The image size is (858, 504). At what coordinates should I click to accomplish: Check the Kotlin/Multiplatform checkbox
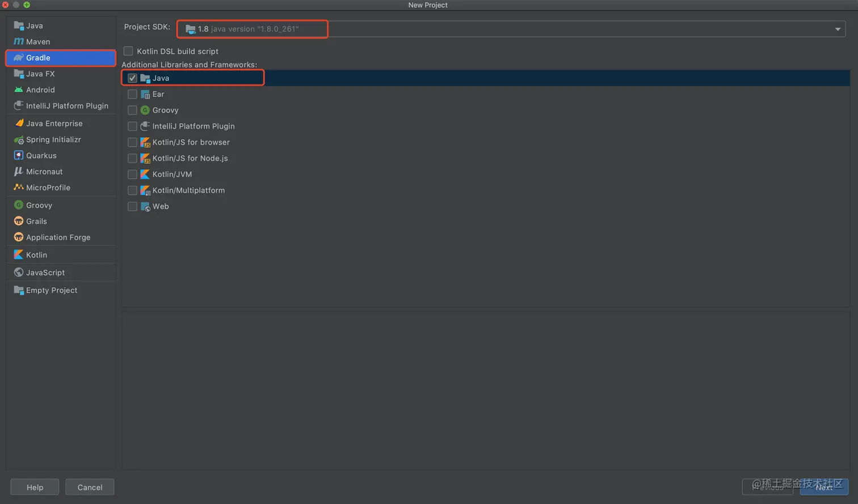(132, 190)
